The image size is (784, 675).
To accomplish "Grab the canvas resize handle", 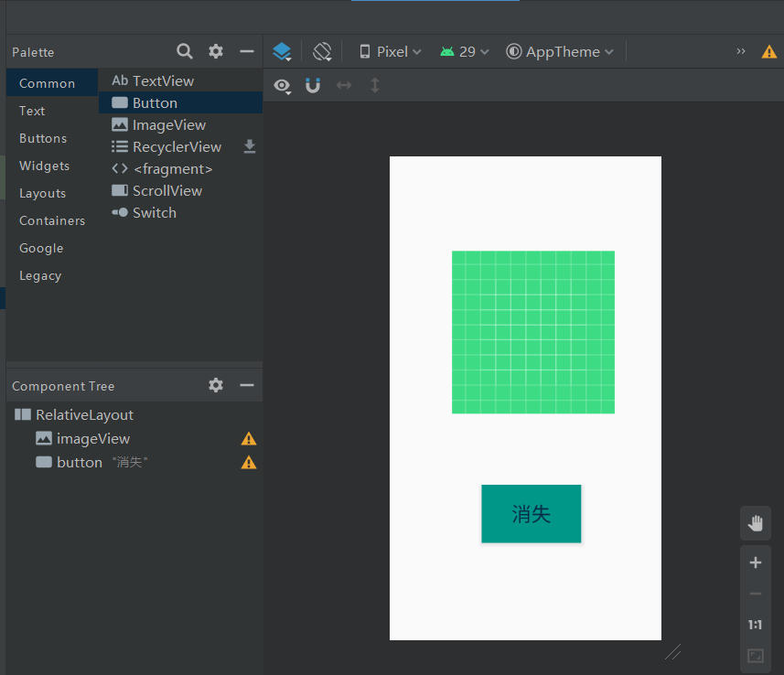I will (x=673, y=652).
